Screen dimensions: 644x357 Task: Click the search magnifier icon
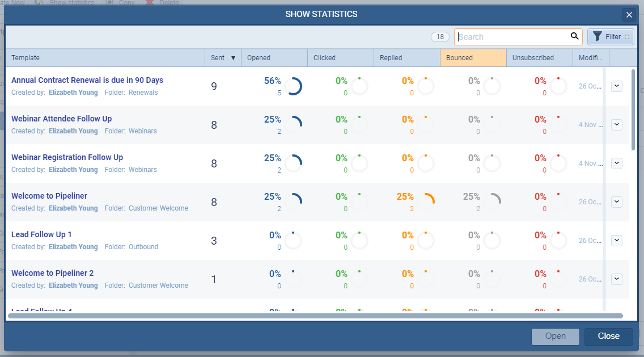click(x=575, y=37)
